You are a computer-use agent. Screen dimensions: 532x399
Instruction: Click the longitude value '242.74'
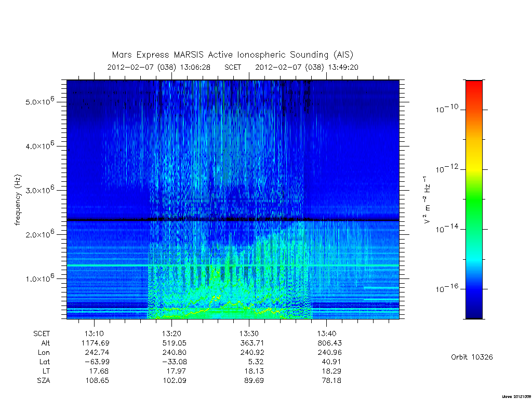[x=97, y=353]
